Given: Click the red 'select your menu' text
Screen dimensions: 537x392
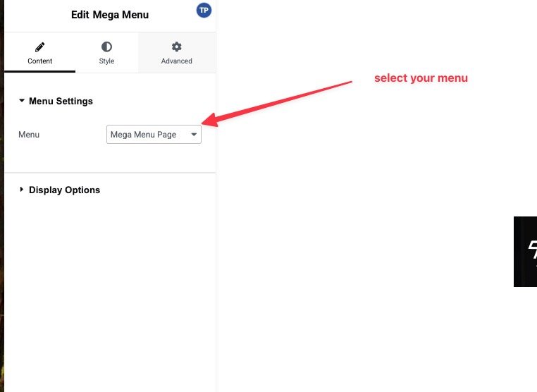Looking at the screenshot, I should coord(421,78).
